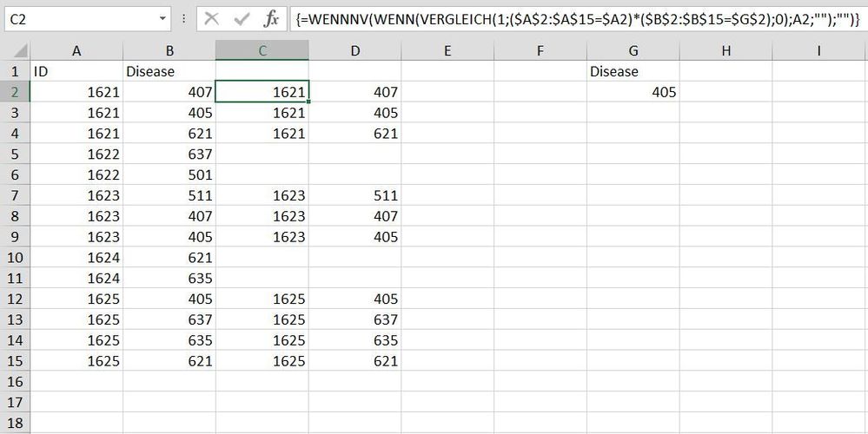Select row 1 header

(x=15, y=71)
